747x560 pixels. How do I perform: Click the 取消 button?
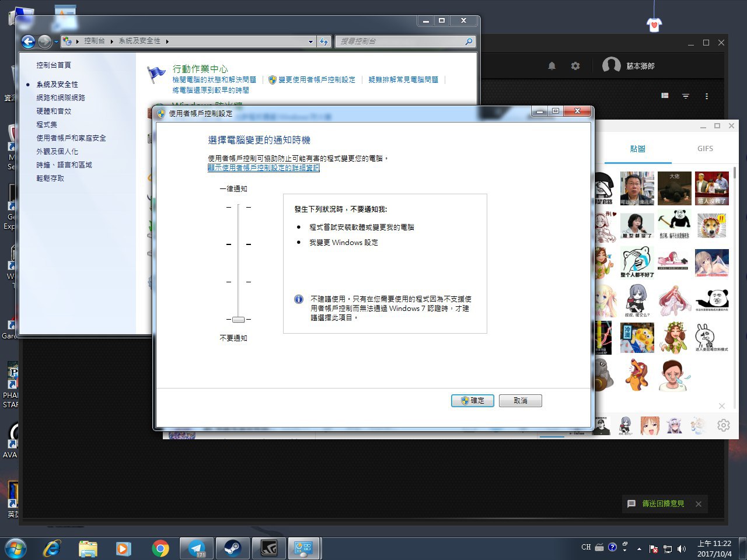pos(520,401)
